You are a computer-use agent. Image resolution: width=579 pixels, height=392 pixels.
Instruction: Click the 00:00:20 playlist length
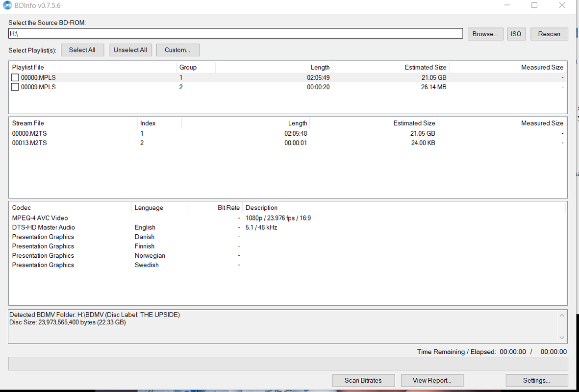tap(318, 87)
